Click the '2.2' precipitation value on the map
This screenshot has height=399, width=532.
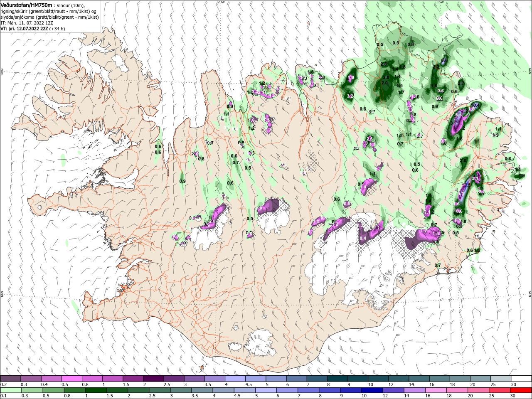tap(436, 67)
